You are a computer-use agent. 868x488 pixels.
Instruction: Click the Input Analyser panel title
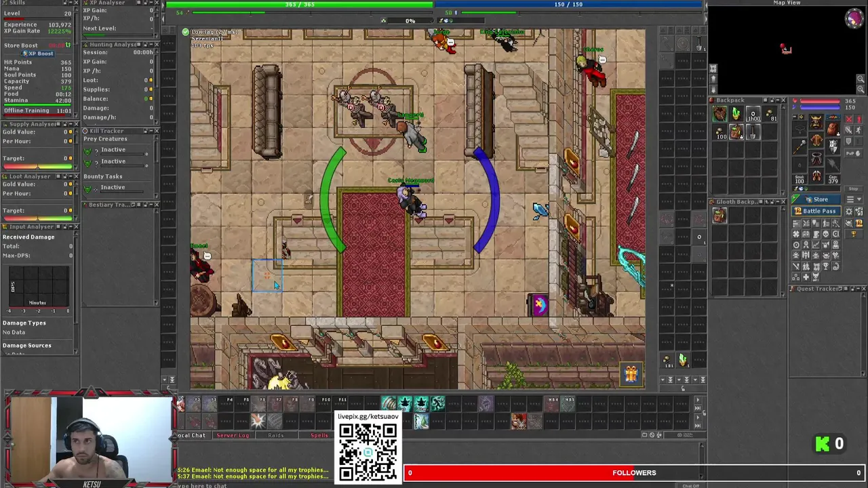click(31, 226)
